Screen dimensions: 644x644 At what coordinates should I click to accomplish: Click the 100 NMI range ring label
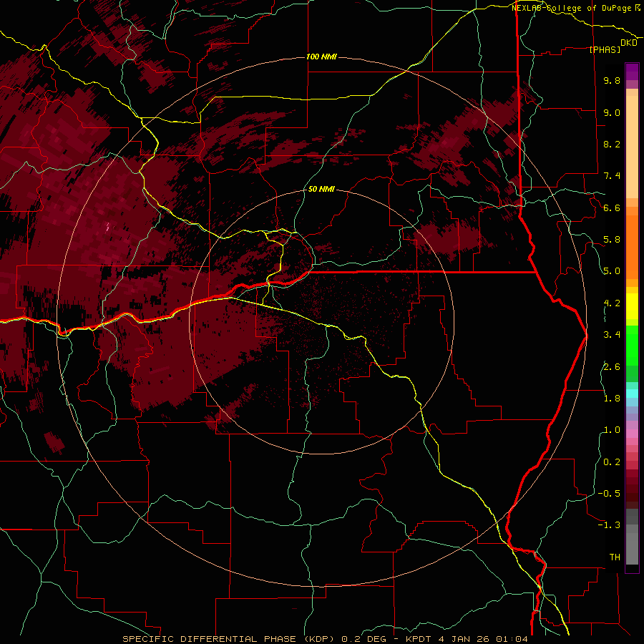click(321, 57)
